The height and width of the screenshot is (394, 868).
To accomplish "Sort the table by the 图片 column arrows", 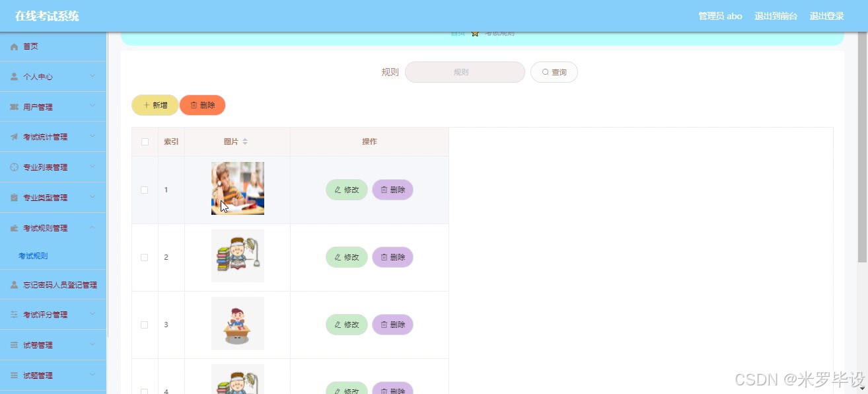I will click(x=245, y=141).
